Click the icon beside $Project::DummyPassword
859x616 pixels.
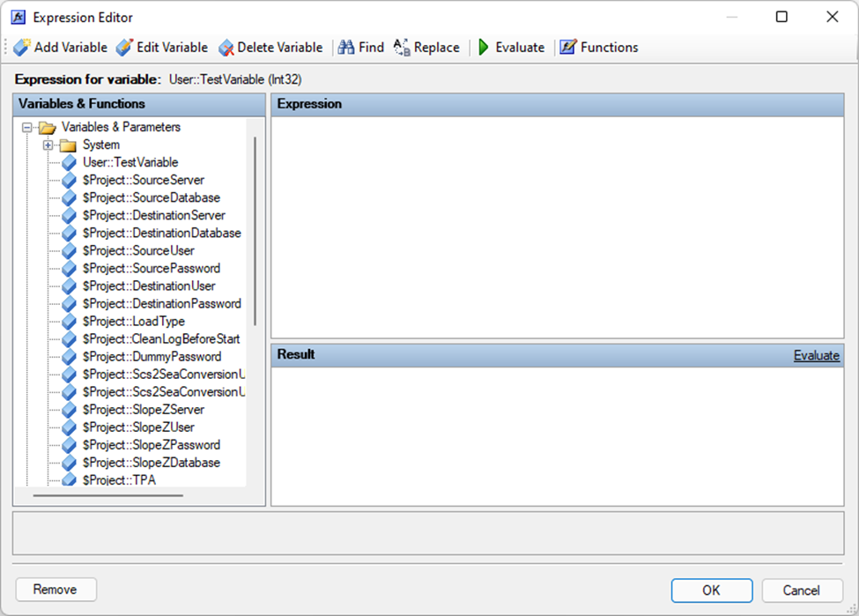(x=69, y=357)
